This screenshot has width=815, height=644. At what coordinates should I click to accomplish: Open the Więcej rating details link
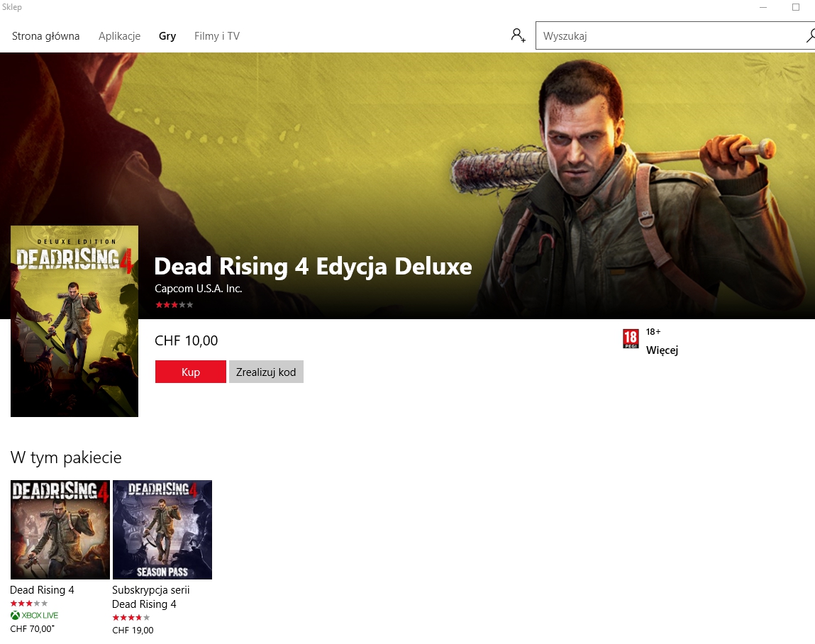(x=662, y=350)
